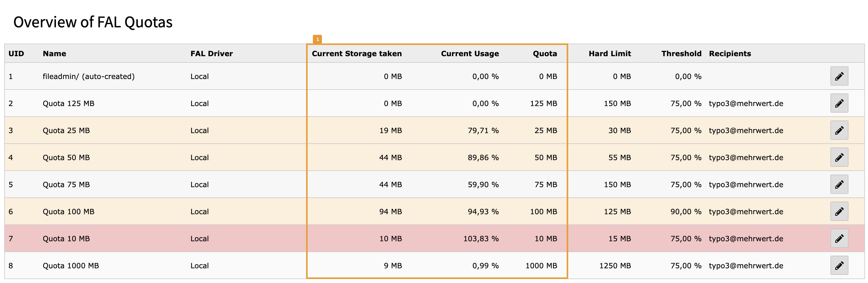This screenshot has height=283, width=868.
Task: Click the 103,83 % usage value
Action: pos(481,239)
